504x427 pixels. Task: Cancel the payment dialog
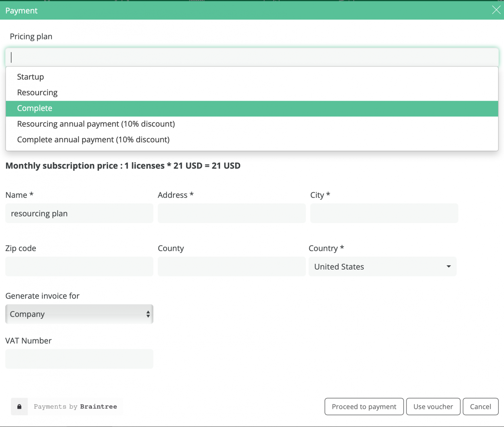tap(480, 407)
